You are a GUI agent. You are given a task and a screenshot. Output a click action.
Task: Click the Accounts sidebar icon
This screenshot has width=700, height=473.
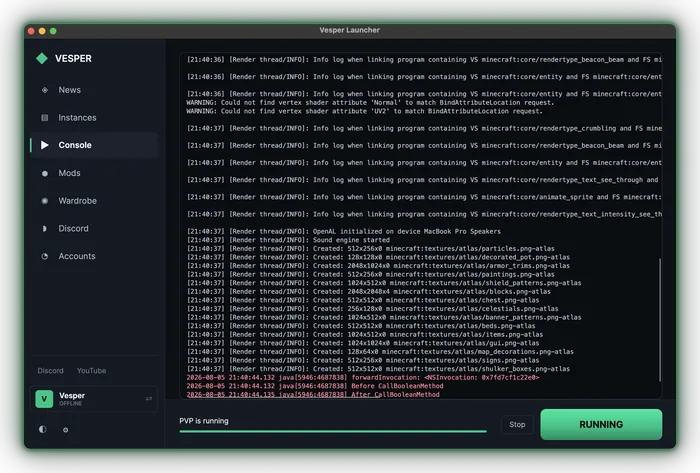45,256
